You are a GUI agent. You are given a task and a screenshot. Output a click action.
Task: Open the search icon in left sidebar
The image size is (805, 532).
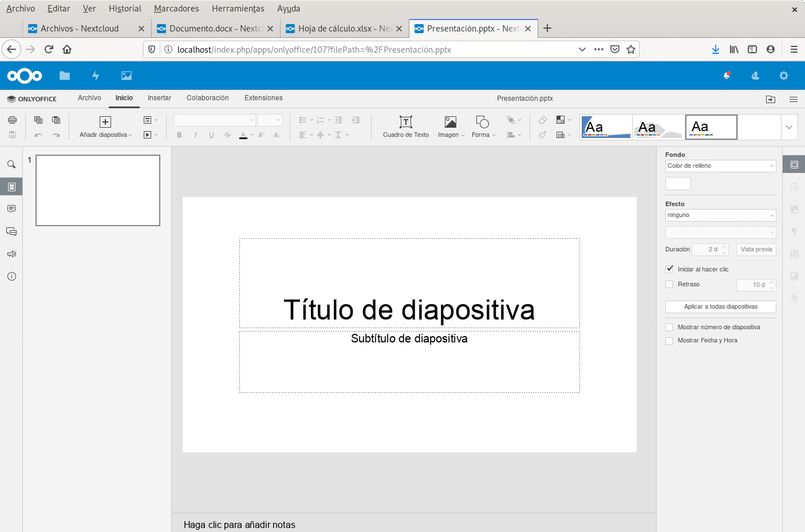[x=11, y=164]
